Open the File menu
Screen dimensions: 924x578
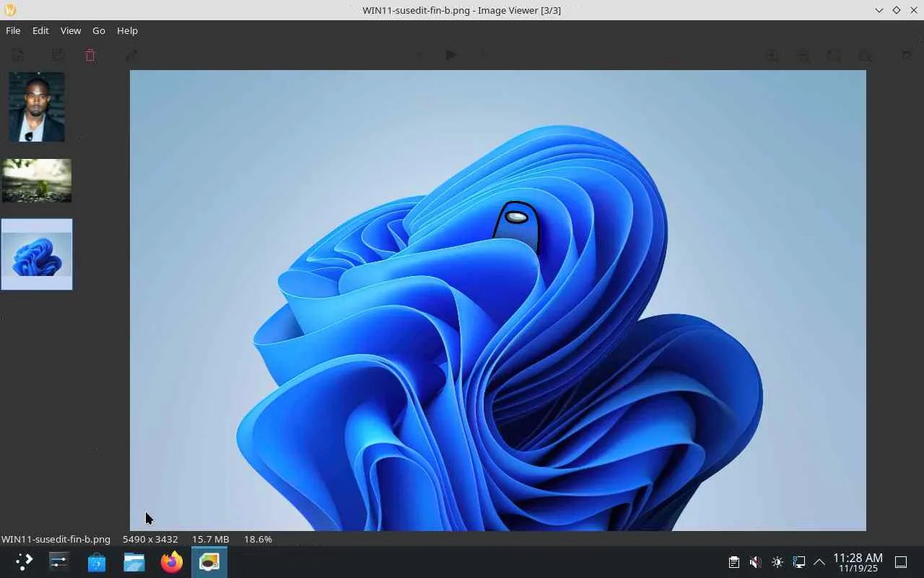coord(13,30)
